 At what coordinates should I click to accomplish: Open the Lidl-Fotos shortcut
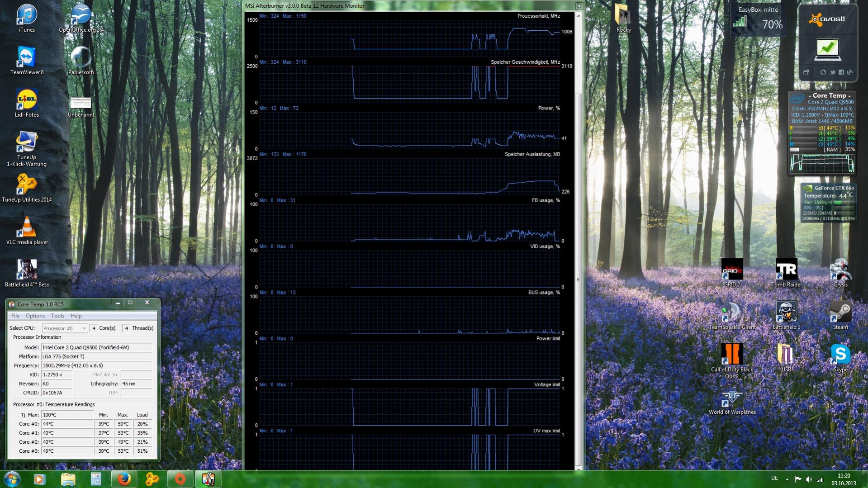click(x=27, y=104)
